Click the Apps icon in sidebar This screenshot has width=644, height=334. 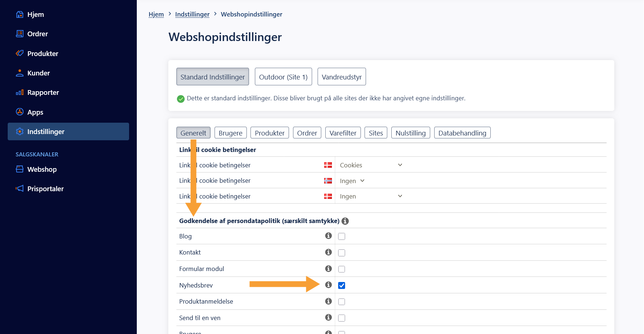[x=20, y=112]
